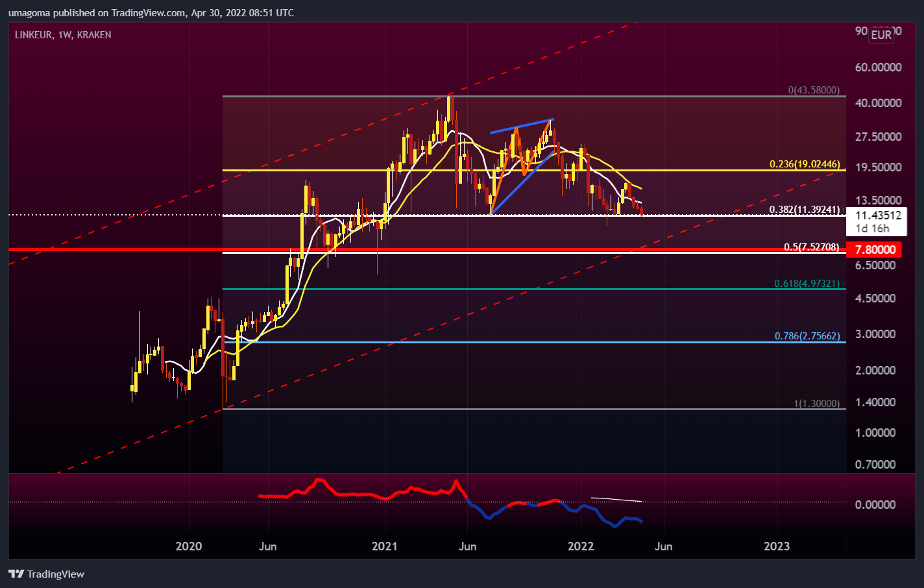This screenshot has width=924, height=588.
Task: Click the 60.00000 price axis label
Action: (879, 67)
